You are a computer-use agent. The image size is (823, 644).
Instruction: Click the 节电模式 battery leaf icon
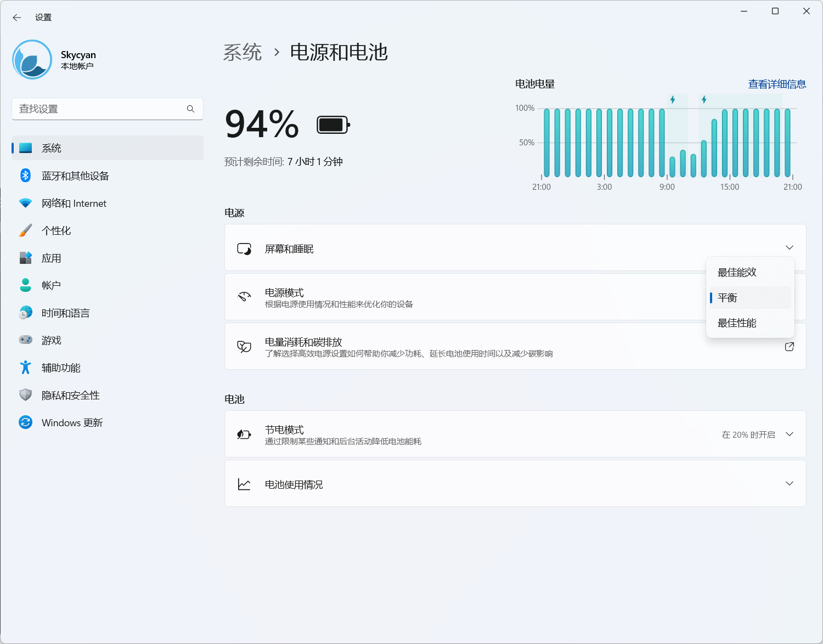click(x=244, y=434)
